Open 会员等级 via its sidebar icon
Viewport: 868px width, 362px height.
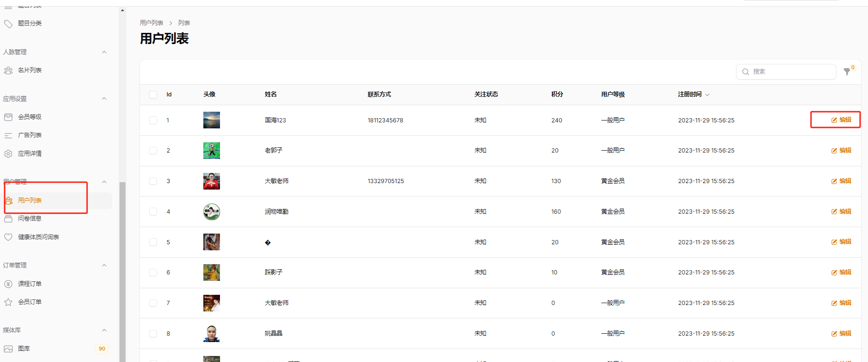pyautogui.click(x=8, y=117)
